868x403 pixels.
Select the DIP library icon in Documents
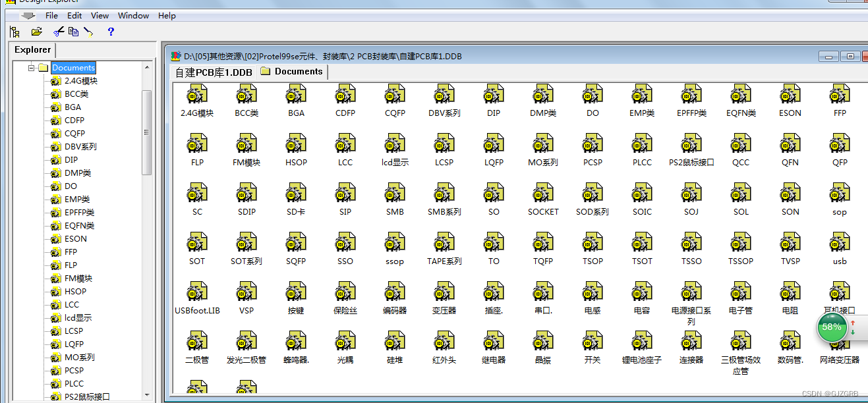click(494, 94)
